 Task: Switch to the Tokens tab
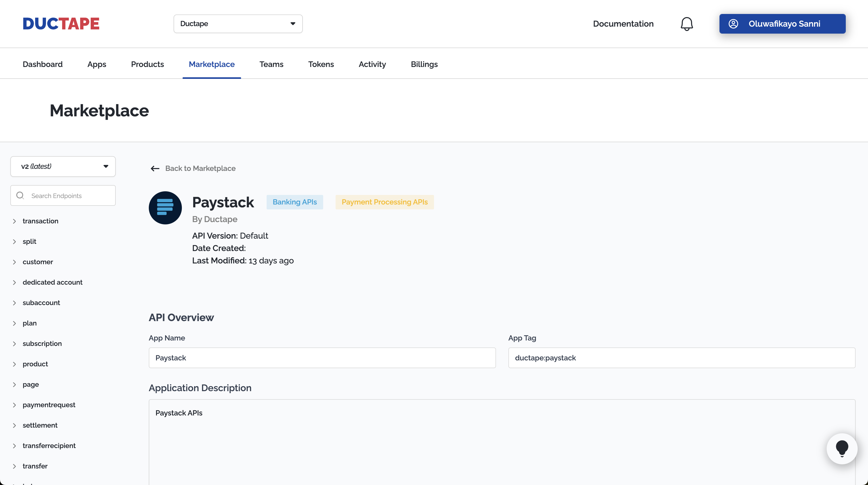[321, 64]
